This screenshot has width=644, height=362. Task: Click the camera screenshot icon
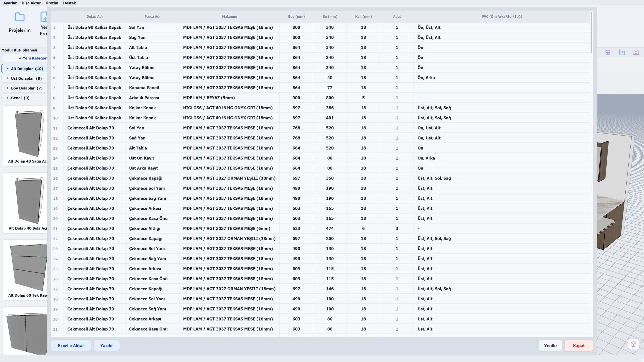click(636, 52)
